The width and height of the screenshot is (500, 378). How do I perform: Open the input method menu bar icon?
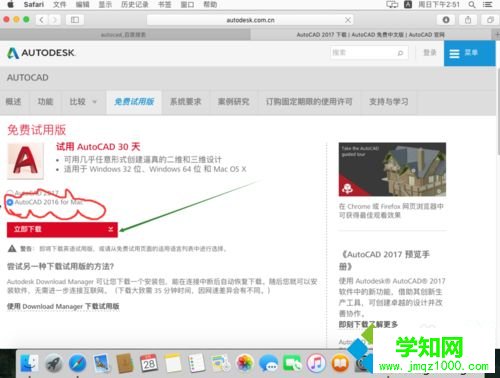pyautogui.click(x=408, y=5)
